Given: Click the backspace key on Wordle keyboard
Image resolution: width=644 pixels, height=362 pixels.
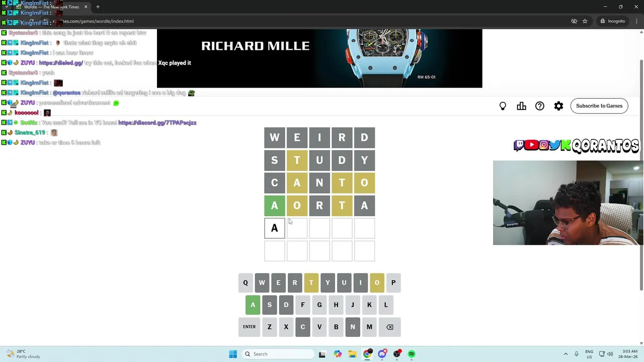Looking at the screenshot, I should click(x=390, y=327).
